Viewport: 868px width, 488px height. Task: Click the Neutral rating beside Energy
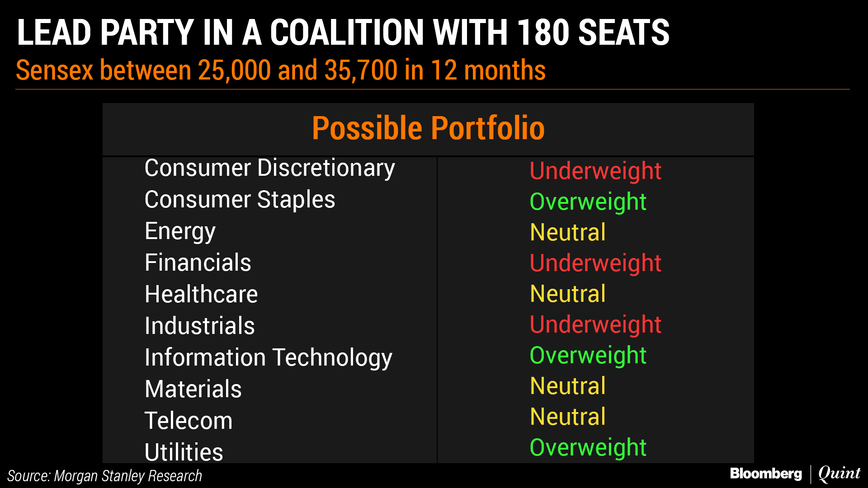567,232
